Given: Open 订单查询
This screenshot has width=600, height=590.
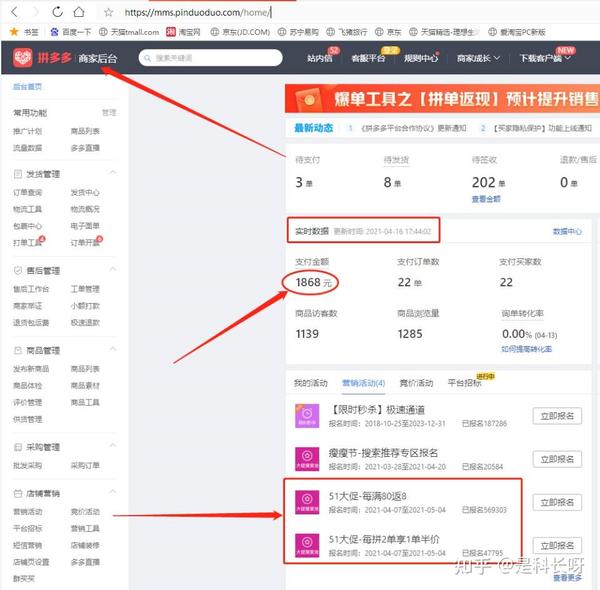Looking at the screenshot, I should pyautogui.click(x=28, y=192).
